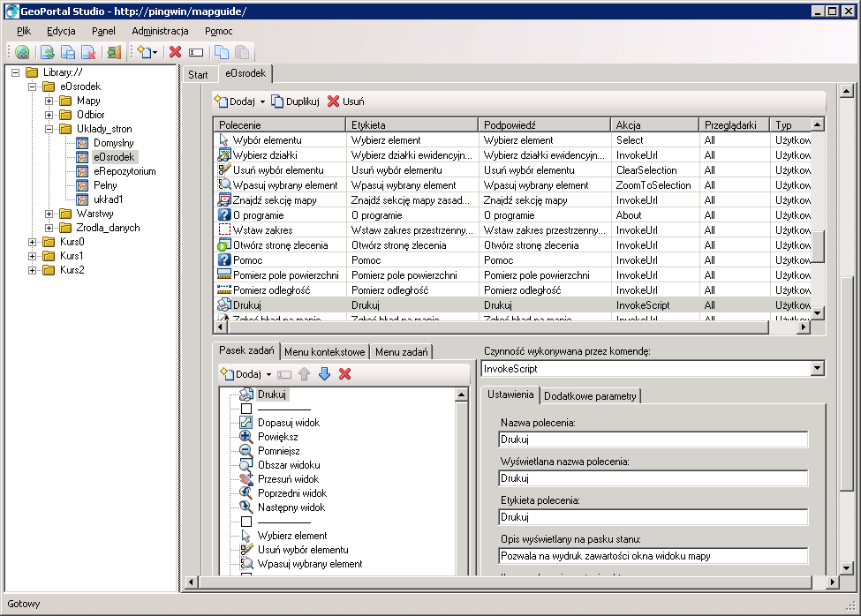Click the refresh document toolbar icon
Viewport: 861px width, 616px height.
coord(48,52)
